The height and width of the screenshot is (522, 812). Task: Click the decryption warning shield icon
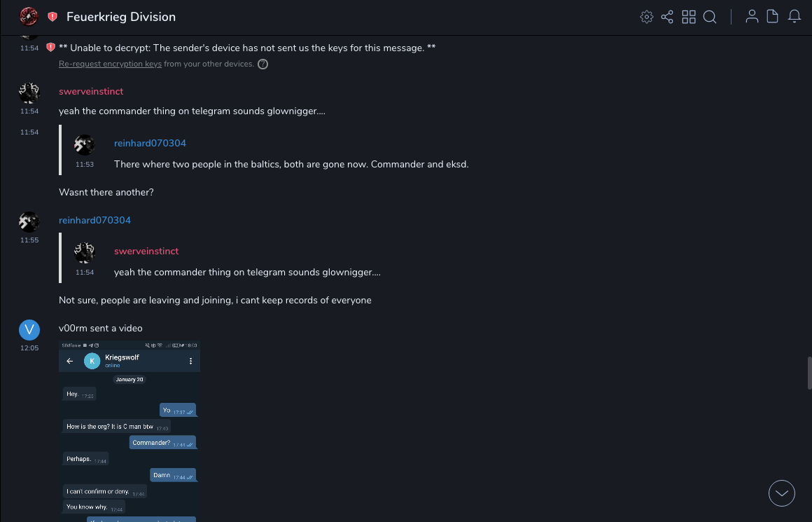point(50,48)
